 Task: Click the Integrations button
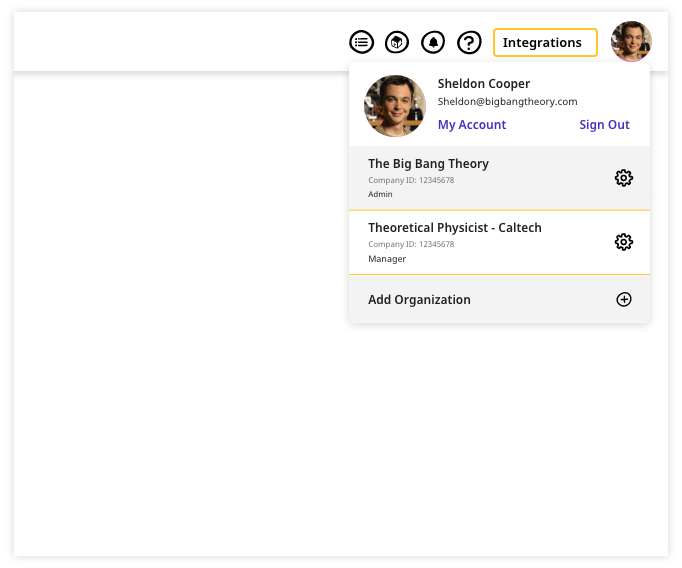[x=545, y=42]
